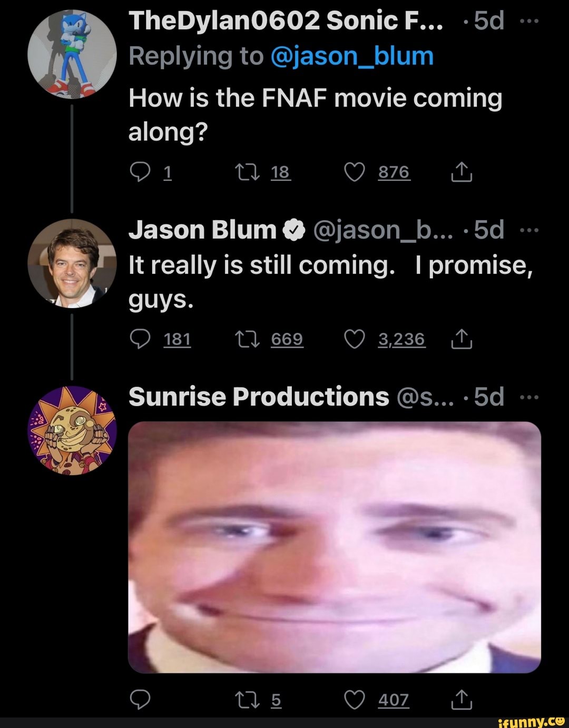Retweet TheDylan0602's tweet
569x728 pixels.
pyautogui.click(x=247, y=172)
